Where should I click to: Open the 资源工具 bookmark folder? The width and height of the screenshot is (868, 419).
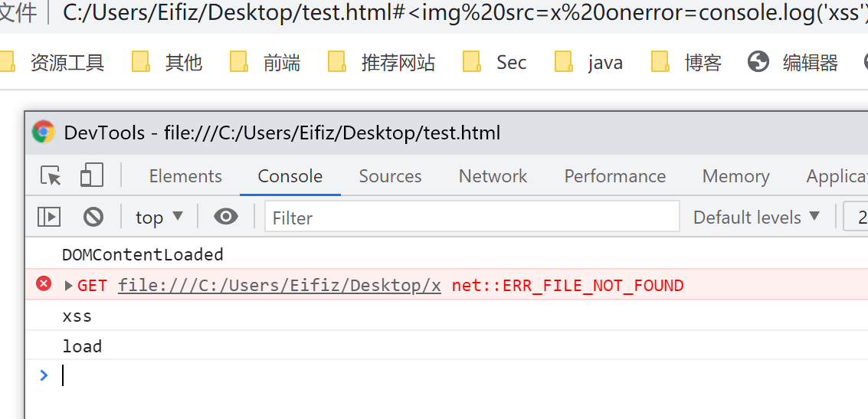(53, 62)
